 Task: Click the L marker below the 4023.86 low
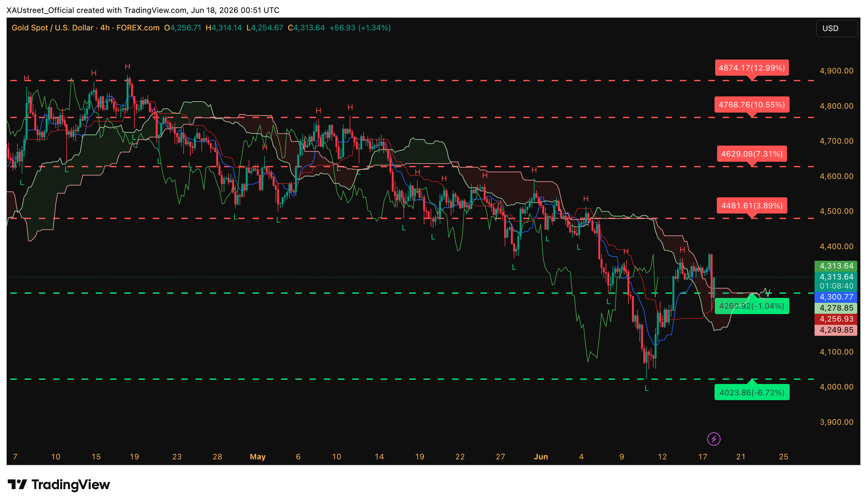pyautogui.click(x=647, y=389)
